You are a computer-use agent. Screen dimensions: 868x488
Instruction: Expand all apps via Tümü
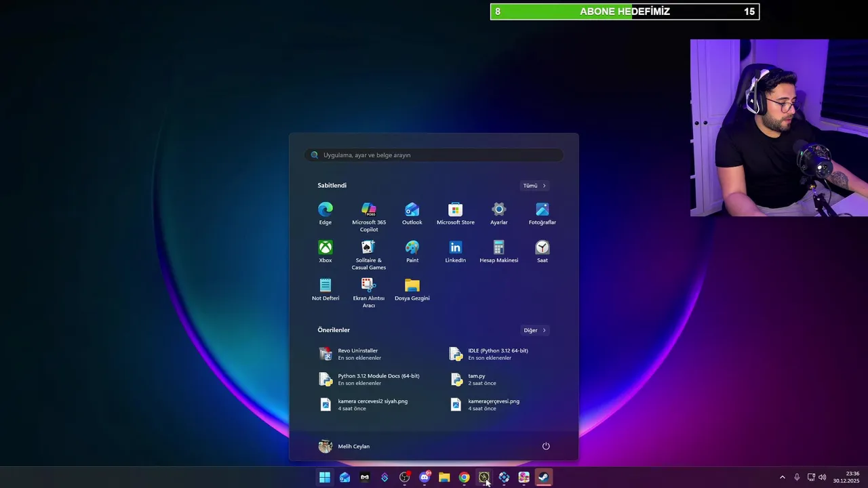coord(534,186)
